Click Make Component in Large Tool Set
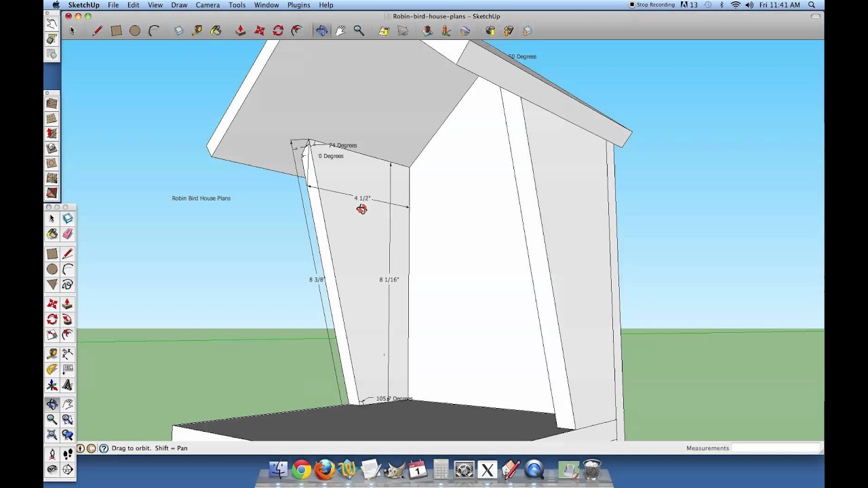 tap(68, 218)
